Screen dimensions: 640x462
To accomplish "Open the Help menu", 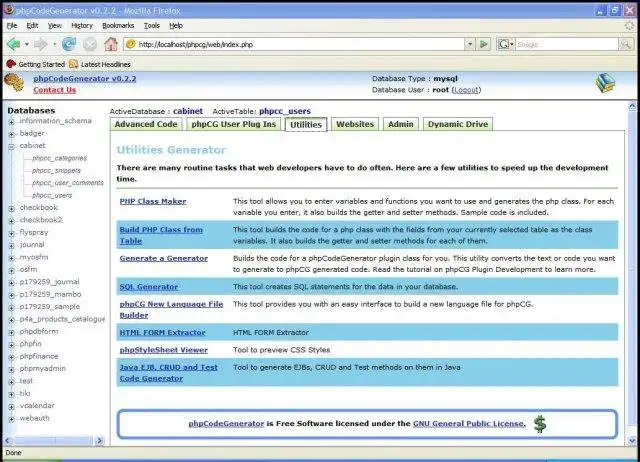I will point(176,26).
